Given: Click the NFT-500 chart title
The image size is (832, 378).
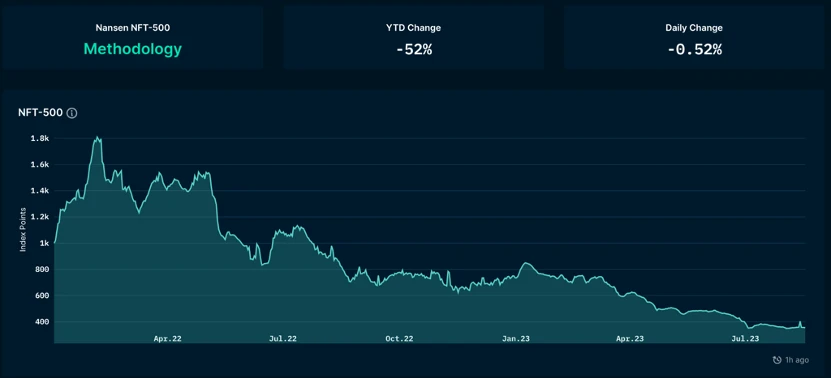Looking at the screenshot, I should pos(40,113).
